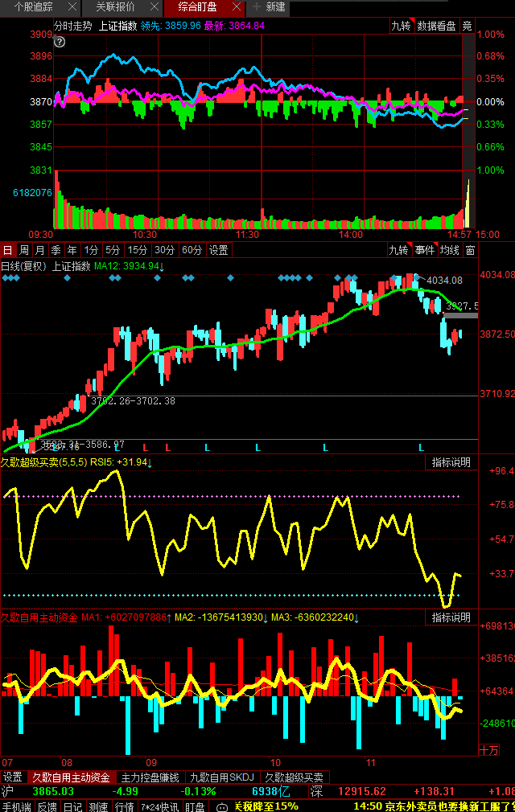515x812 pixels.
Task: Click the 领先: 3859.96 value
Action: 171,26
